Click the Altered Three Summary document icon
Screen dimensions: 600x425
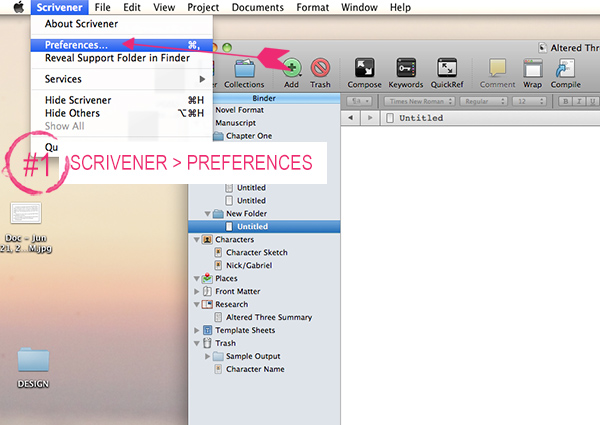click(218, 317)
